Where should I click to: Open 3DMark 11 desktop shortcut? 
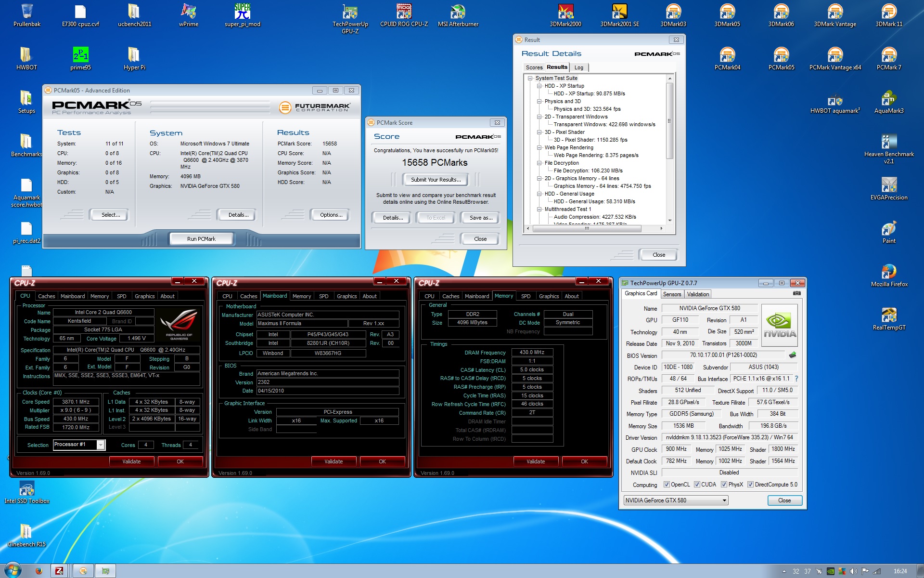[889, 14]
